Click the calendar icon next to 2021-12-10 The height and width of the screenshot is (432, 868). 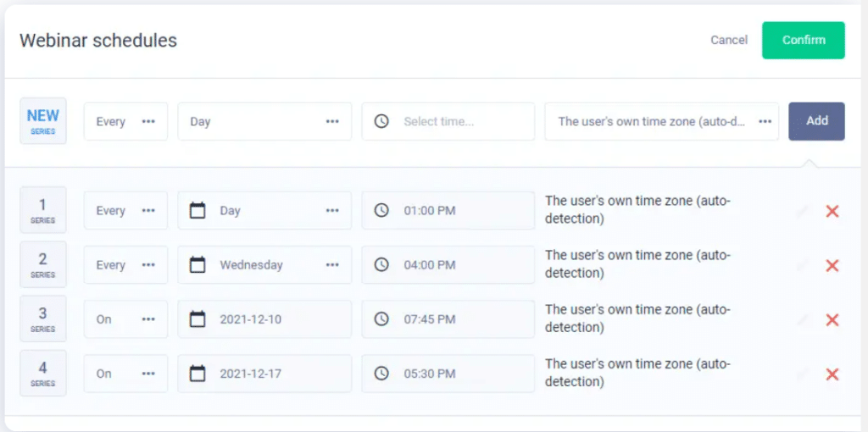click(198, 319)
